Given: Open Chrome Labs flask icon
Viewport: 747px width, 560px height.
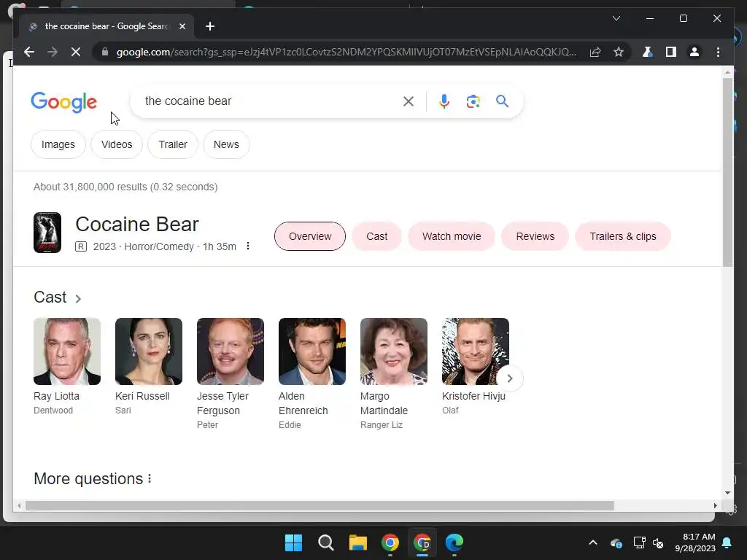Looking at the screenshot, I should 647,52.
